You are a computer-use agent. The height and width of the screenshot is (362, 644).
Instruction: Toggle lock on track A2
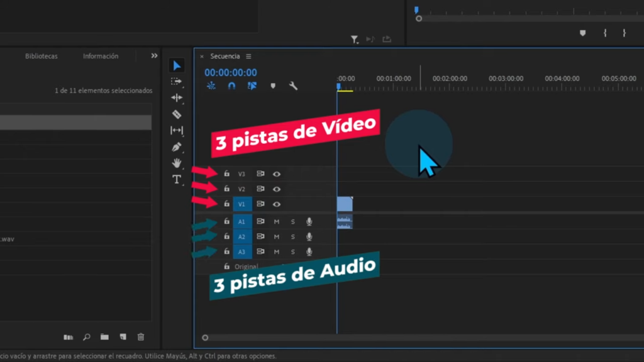click(x=226, y=236)
